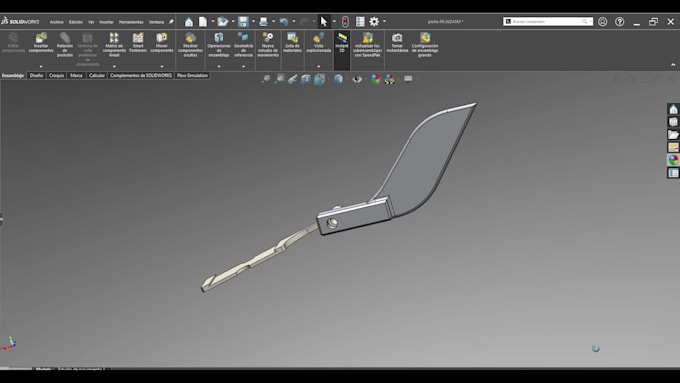680x383 pixels.
Task: Open Appearances color ball in right task pane
Action: (673, 160)
